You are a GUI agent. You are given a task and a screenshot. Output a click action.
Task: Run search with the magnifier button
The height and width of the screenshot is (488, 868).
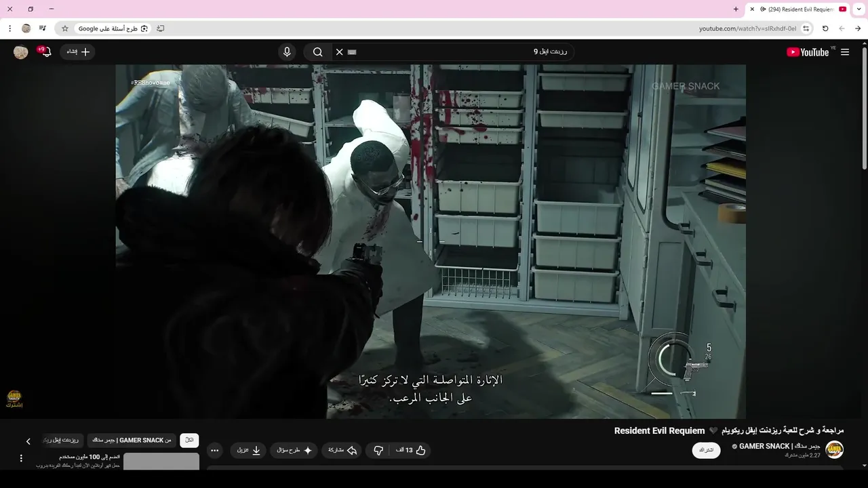coord(317,52)
